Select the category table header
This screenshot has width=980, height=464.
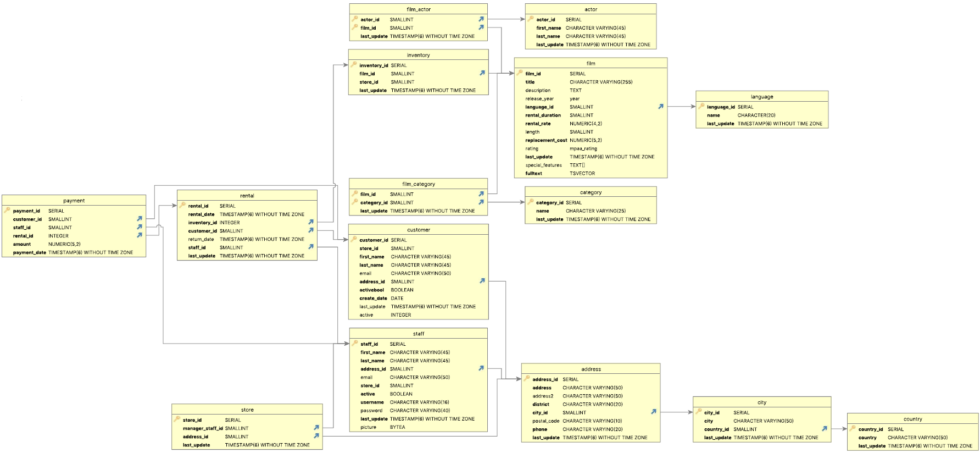pos(591,192)
